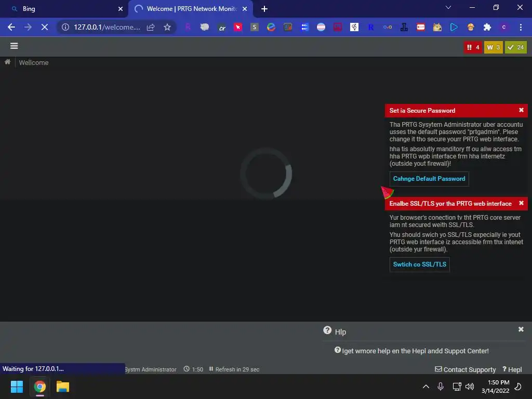Open the clock showing 3/14/2022
Screen dimensions: 532x399
coord(495,387)
